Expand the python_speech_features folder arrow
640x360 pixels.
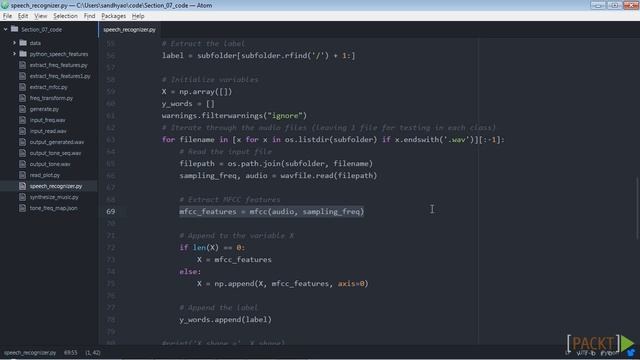(14, 54)
